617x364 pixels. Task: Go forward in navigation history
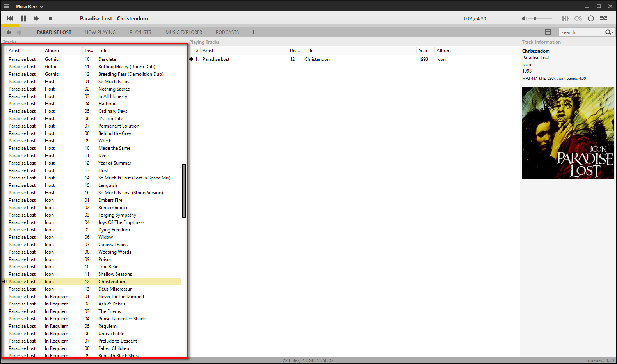pos(19,32)
